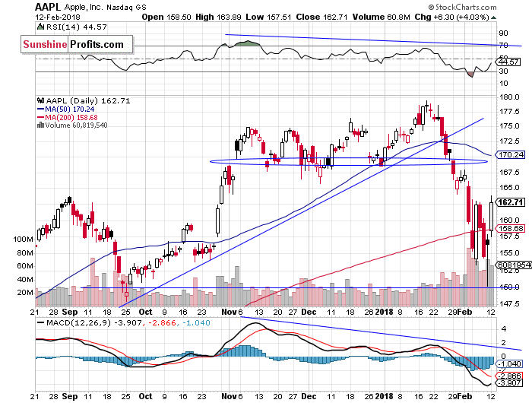
Task: Click the 170.24 MA50 price tag
Action: tap(511, 155)
